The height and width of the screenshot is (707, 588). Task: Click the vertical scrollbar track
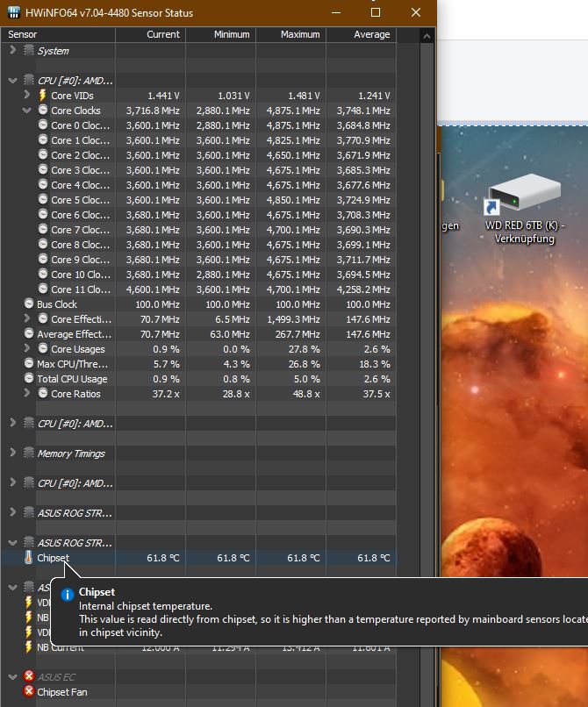click(427, 375)
